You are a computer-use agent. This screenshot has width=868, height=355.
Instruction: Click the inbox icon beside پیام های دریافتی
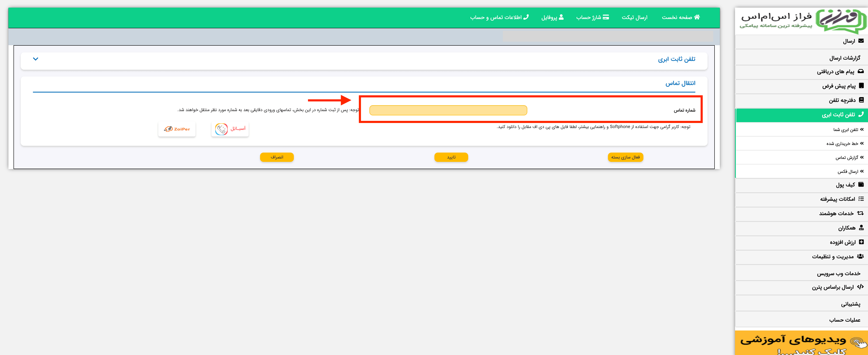point(861,71)
